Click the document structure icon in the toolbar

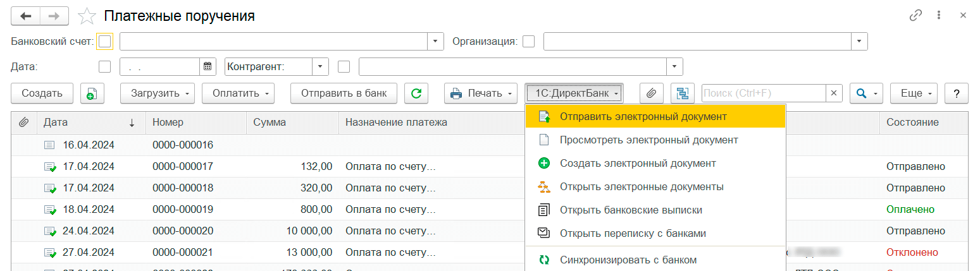click(x=682, y=93)
